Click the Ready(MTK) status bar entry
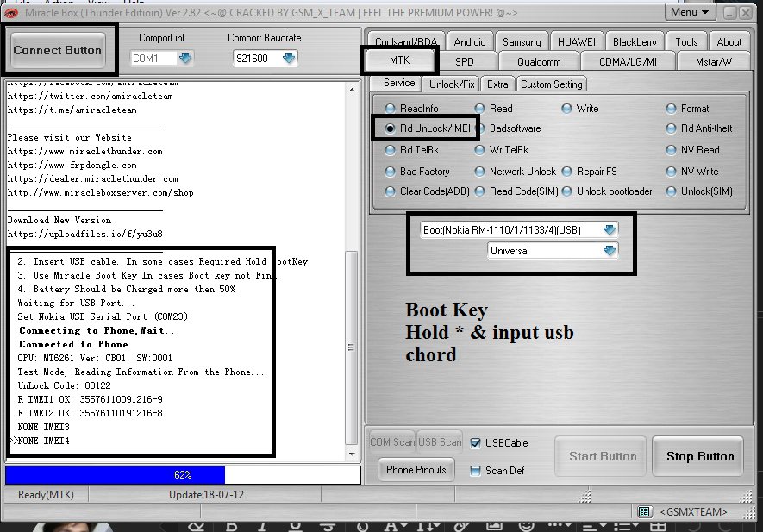The image size is (763, 532). [x=46, y=495]
